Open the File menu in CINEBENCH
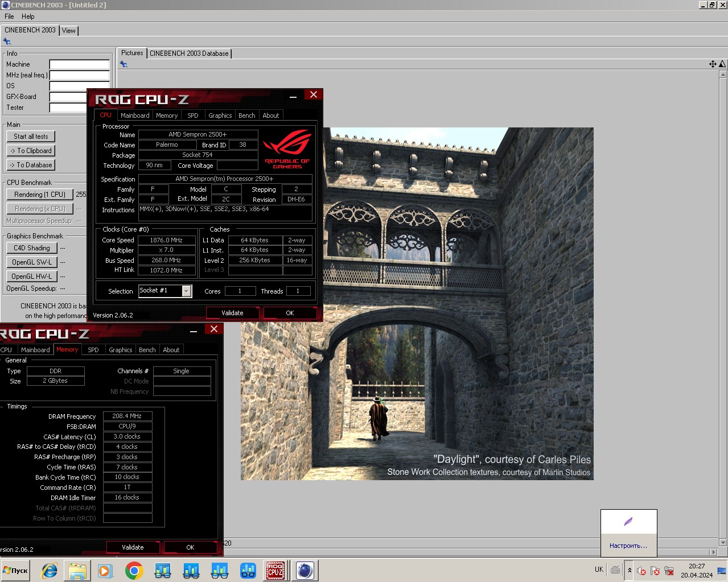Viewport: 728px width, 582px height. click(9, 16)
